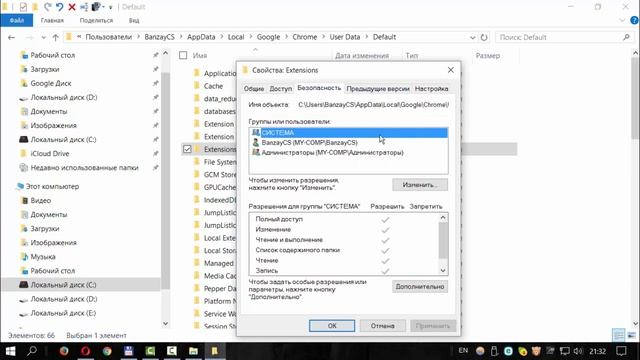
Task: Open the Главная ribbon tab
Action: coord(52,20)
